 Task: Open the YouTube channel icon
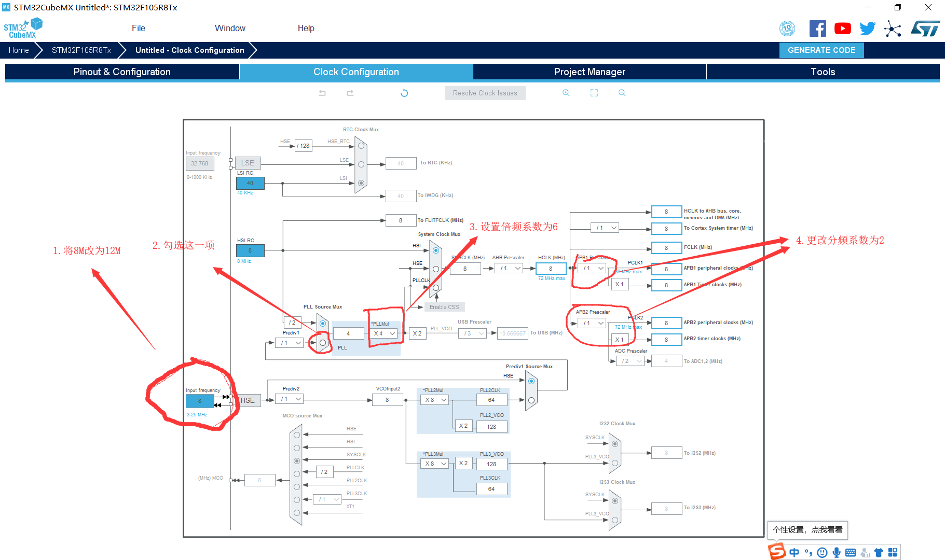coord(843,29)
